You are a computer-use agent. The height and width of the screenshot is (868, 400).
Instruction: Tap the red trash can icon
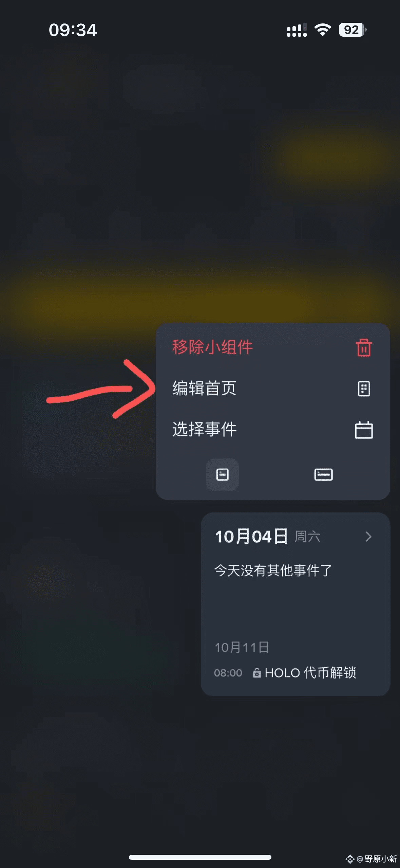pos(364,347)
